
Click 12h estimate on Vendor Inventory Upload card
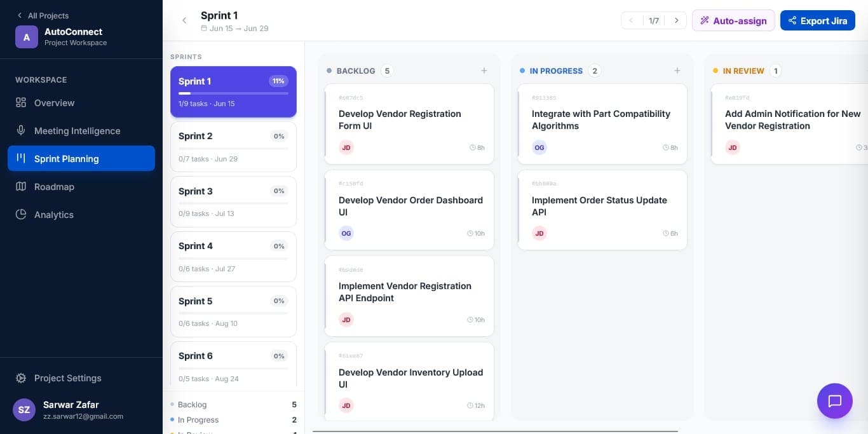[476, 405]
